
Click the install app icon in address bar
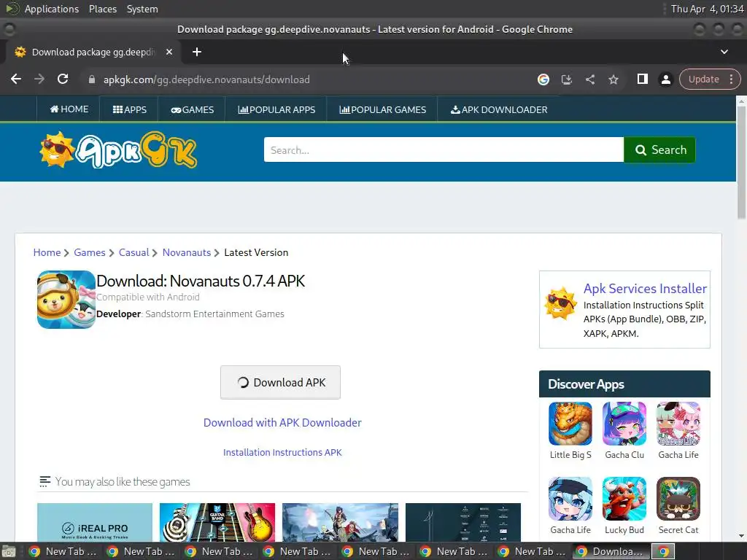566,79
